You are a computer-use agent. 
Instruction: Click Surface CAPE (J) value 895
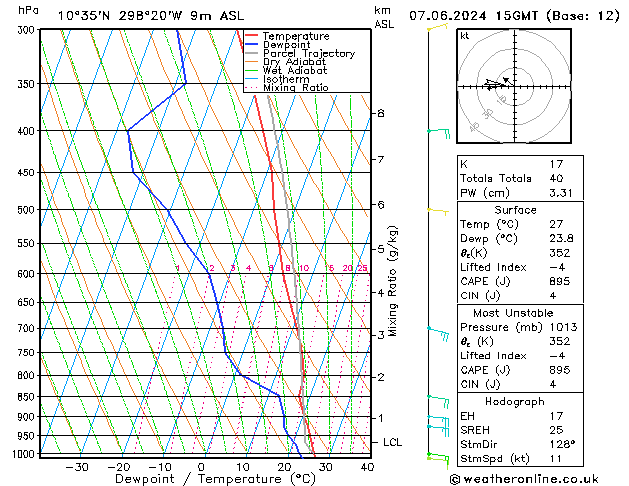pyautogui.click(x=560, y=281)
